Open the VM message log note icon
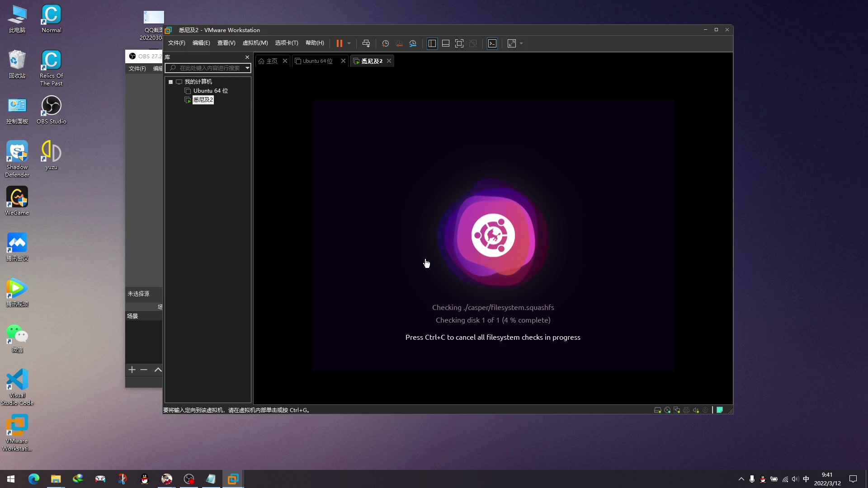The height and width of the screenshot is (488, 868). click(x=720, y=410)
